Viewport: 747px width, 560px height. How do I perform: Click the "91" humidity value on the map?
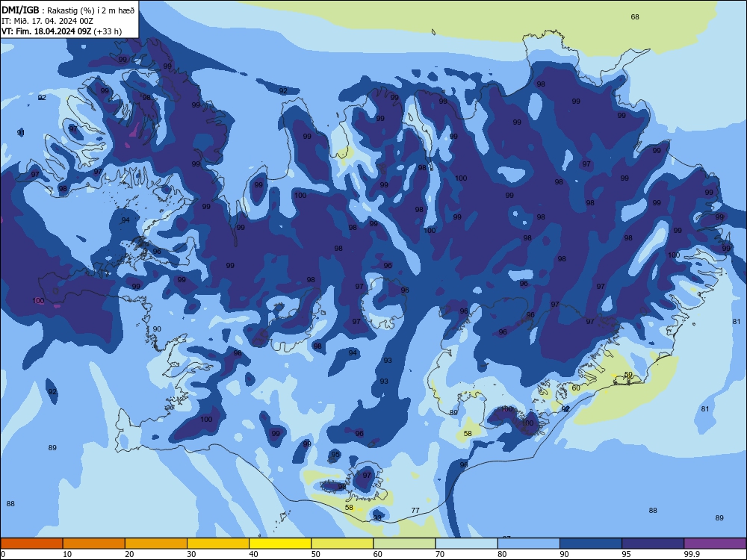pos(20,132)
